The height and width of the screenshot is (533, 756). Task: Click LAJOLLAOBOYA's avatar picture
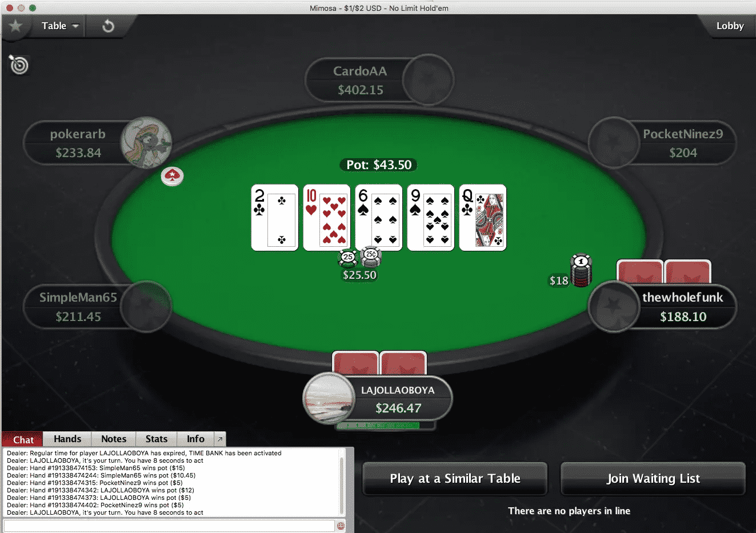pos(329,398)
